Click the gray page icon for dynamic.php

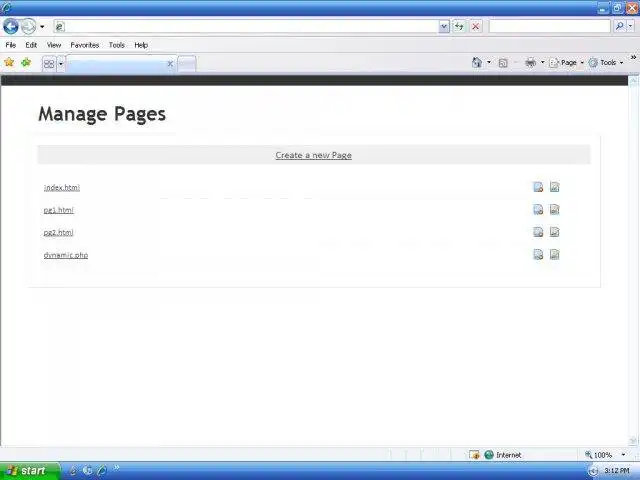click(x=554, y=254)
